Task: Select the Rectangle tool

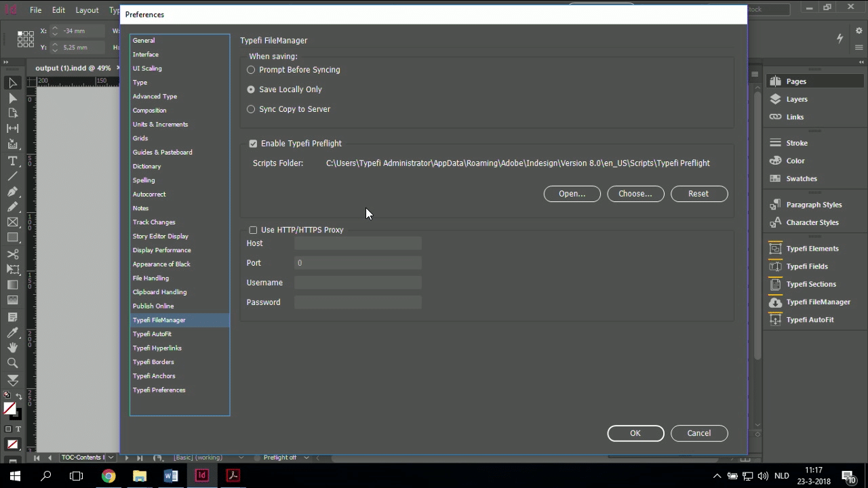Action: click(x=12, y=237)
